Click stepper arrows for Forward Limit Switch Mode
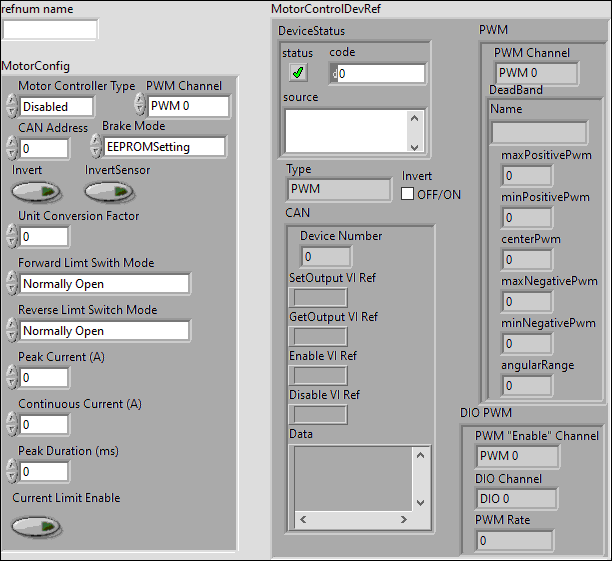612x561 pixels. (12, 283)
